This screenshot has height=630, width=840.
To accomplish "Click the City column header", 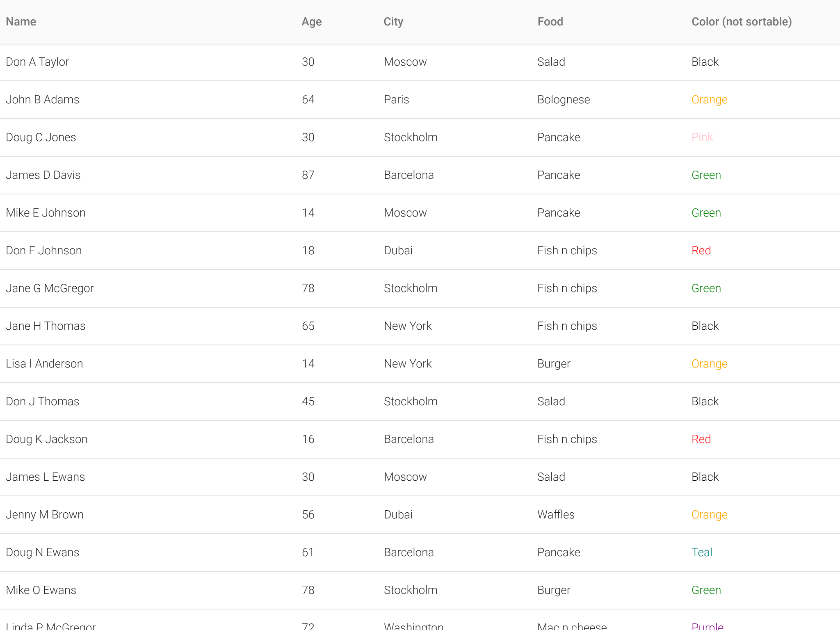I will (393, 22).
